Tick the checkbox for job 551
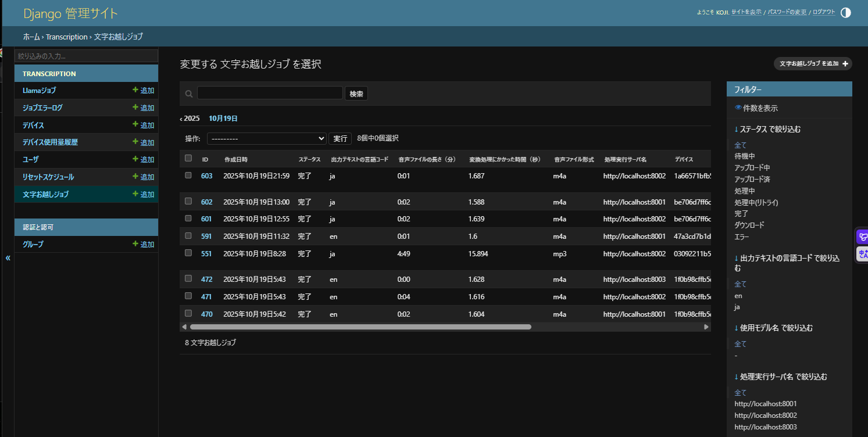 pyautogui.click(x=188, y=253)
